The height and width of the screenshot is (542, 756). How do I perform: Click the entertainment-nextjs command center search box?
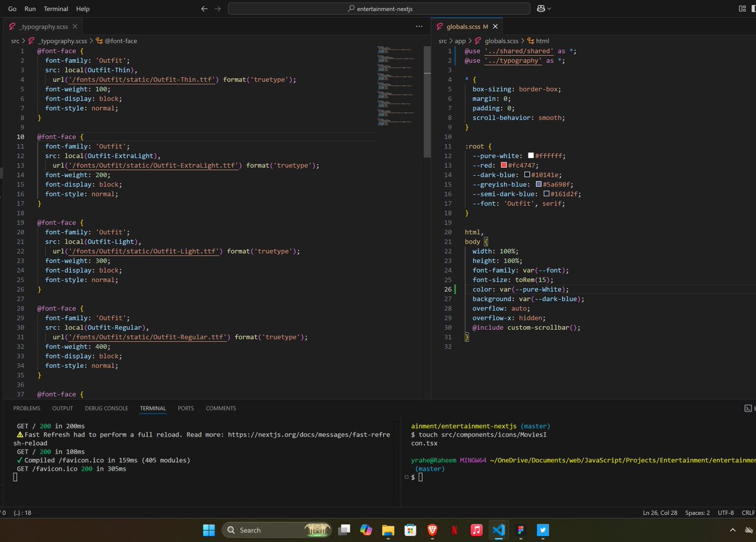tap(380, 9)
